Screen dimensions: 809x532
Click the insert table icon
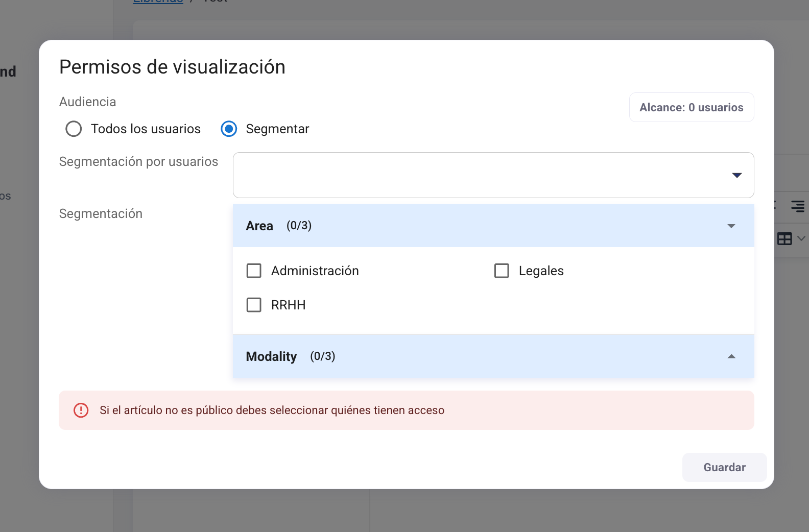coord(784,238)
